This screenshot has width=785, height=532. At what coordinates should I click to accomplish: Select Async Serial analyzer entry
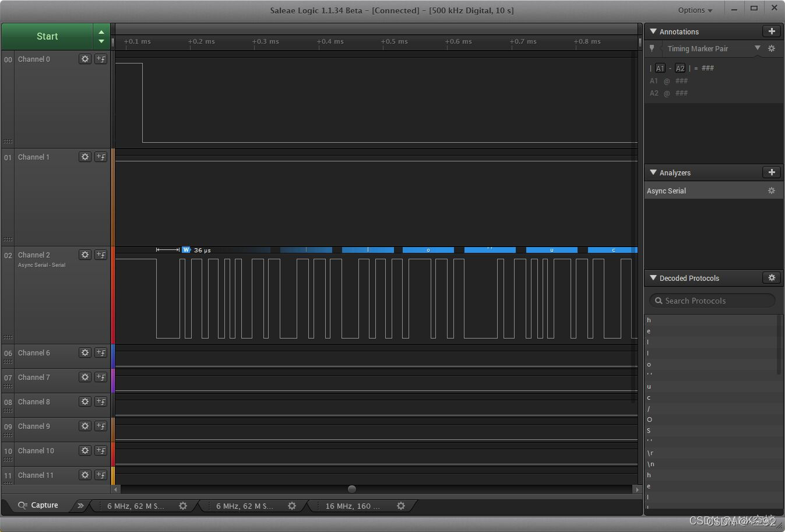[713, 191]
